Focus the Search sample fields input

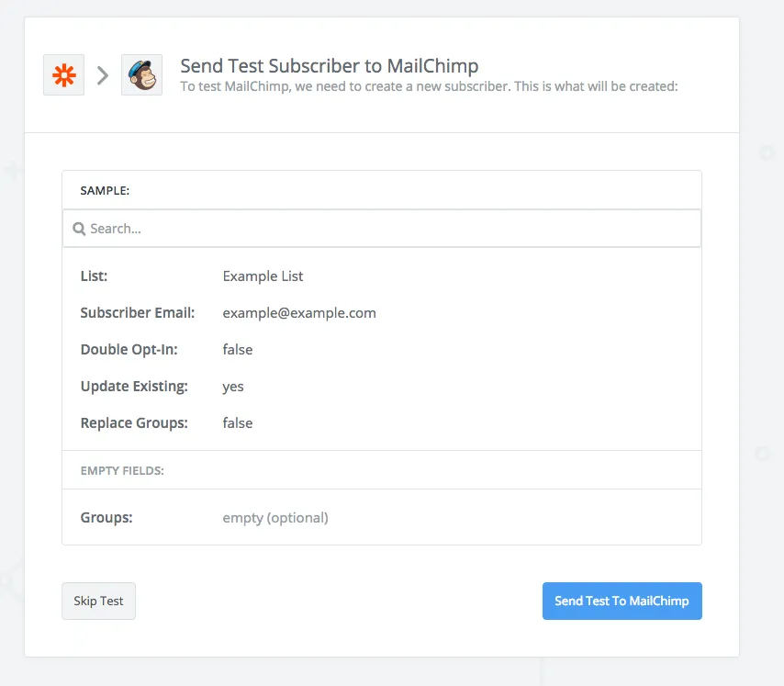[x=386, y=229]
